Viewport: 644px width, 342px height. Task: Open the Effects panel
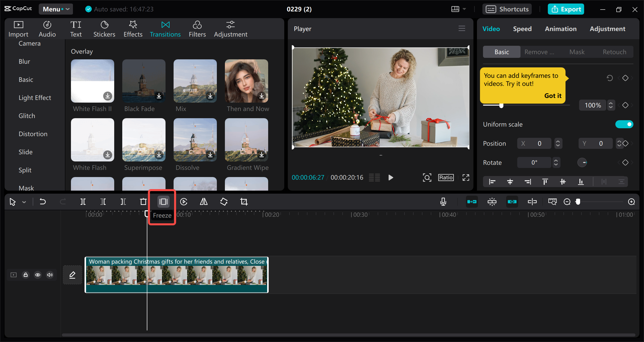133,28
